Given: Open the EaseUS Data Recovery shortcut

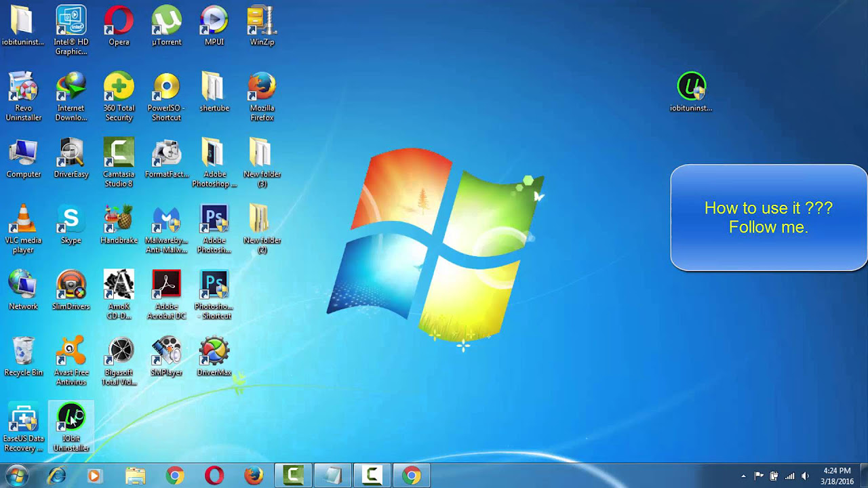Looking at the screenshot, I should coord(24,427).
